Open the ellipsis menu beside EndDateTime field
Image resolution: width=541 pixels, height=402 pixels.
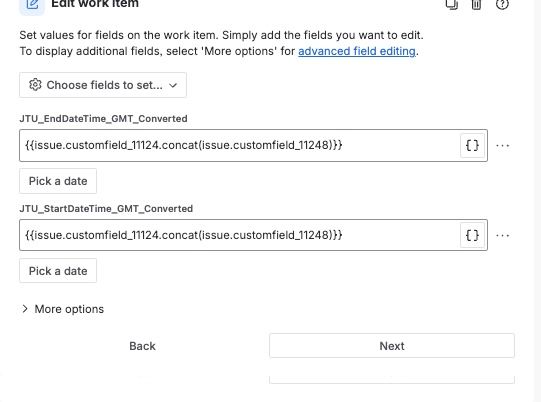coord(502,146)
